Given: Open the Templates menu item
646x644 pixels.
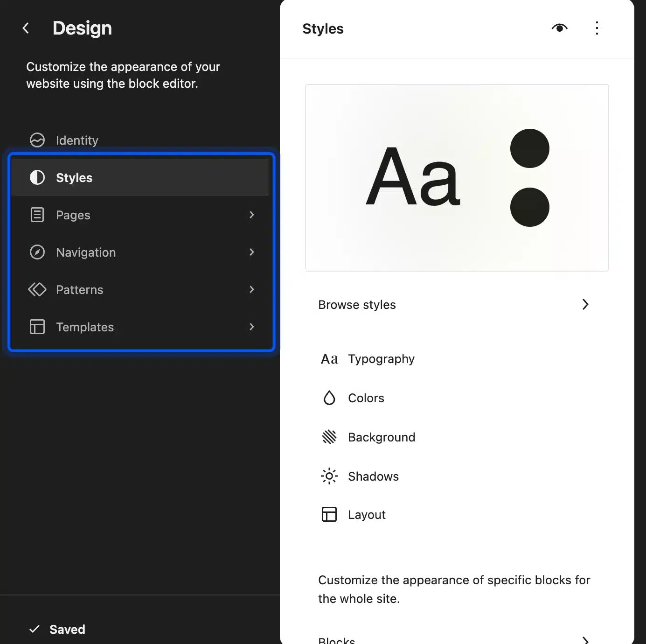Looking at the screenshot, I should point(140,327).
